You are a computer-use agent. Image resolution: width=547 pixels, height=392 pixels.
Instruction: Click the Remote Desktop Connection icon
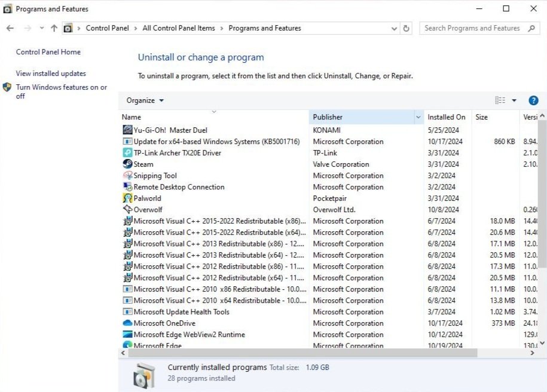(x=128, y=186)
